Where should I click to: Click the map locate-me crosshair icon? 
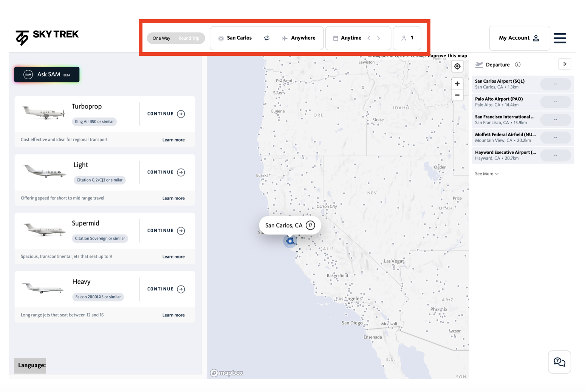point(457,66)
